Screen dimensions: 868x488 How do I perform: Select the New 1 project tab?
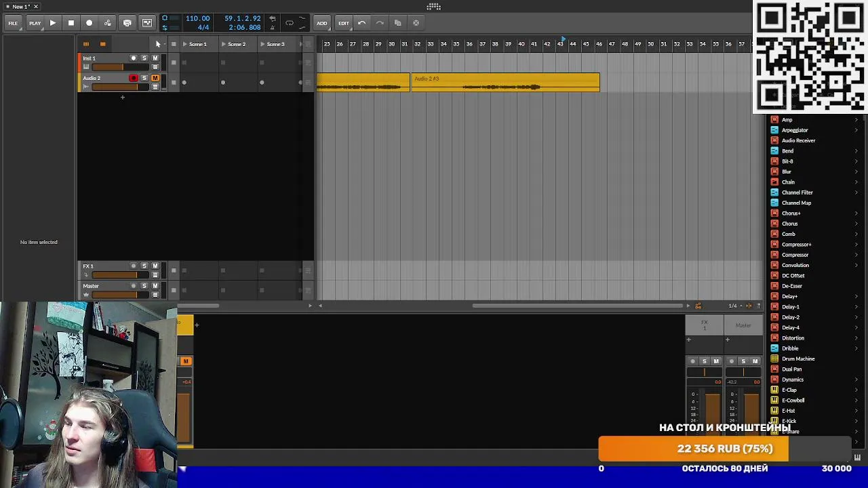pos(20,7)
